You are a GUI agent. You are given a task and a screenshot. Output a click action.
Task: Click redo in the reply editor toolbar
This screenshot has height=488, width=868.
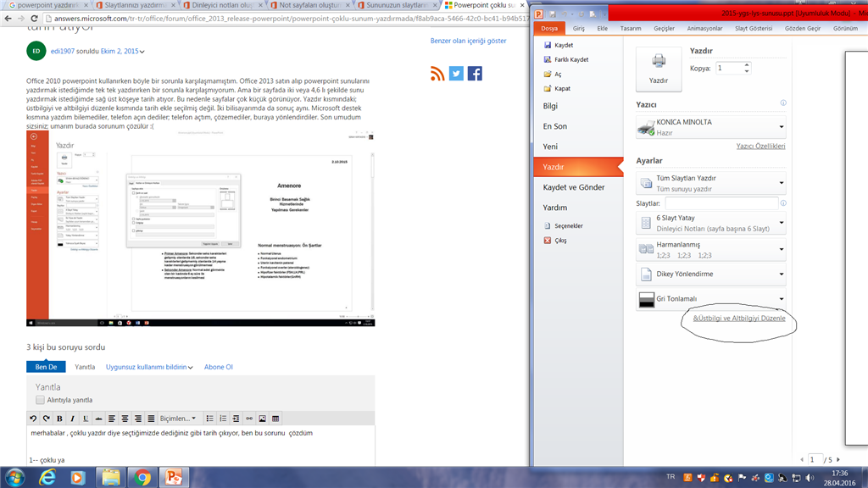(x=47, y=419)
